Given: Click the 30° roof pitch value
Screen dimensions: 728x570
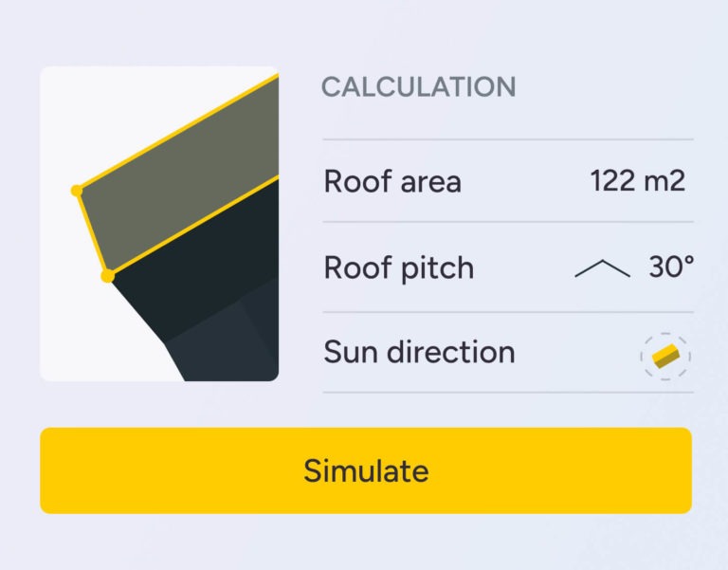Looking at the screenshot, I should click(x=671, y=267).
